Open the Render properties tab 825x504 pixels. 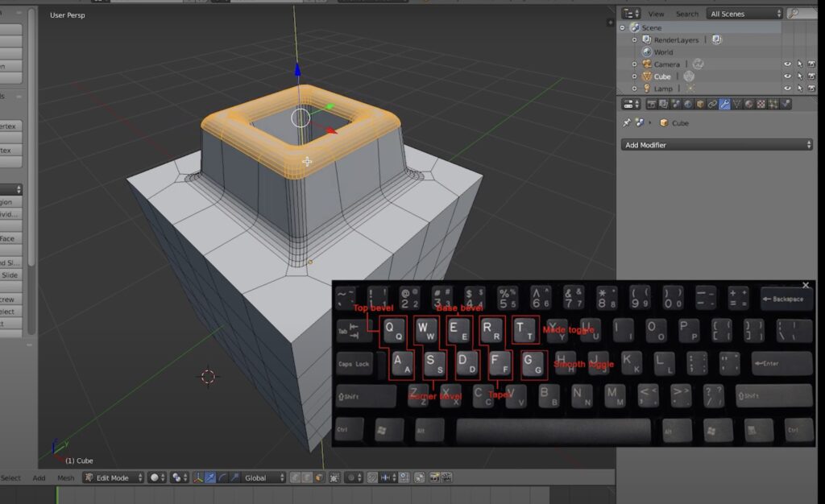coord(651,104)
